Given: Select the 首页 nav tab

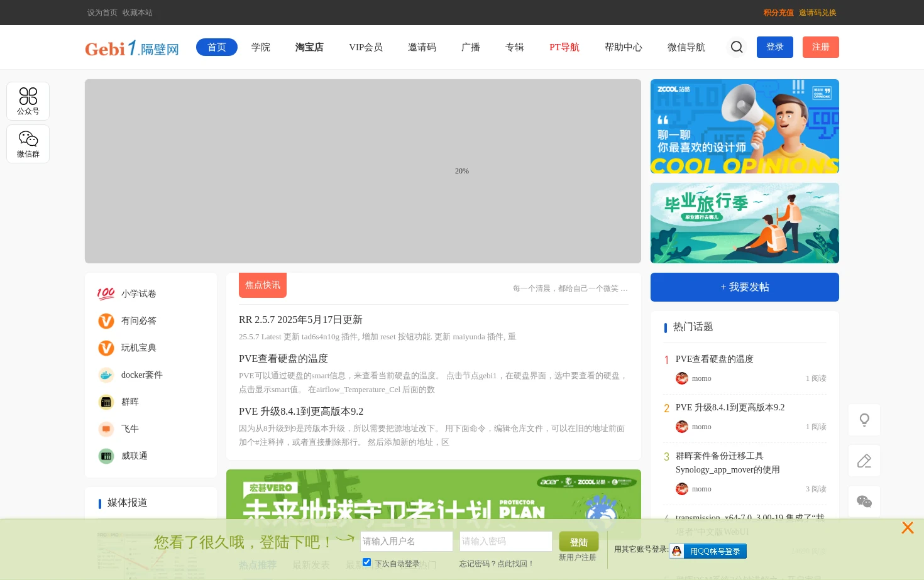Looking at the screenshot, I should coord(217,47).
